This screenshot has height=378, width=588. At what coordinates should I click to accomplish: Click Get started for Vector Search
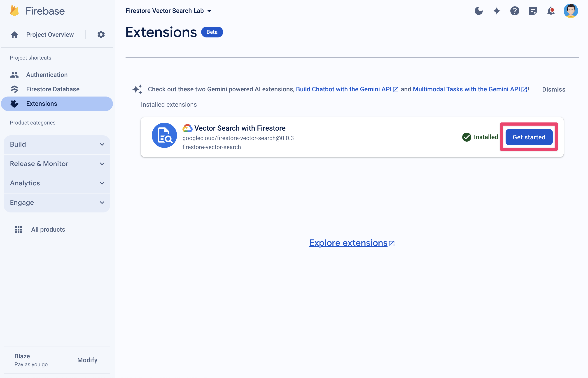tap(529, 137)
